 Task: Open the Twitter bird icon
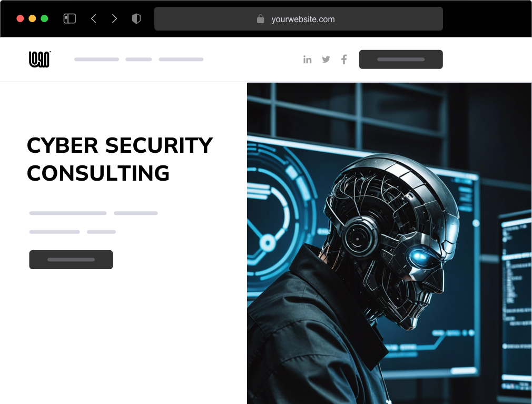tap(326, 60)
